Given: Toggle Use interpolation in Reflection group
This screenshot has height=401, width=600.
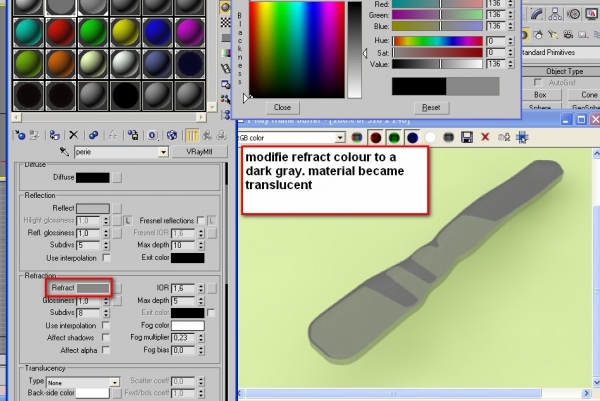Looking at the screenshot, I should pyautogui.click(x=106, y=258).
